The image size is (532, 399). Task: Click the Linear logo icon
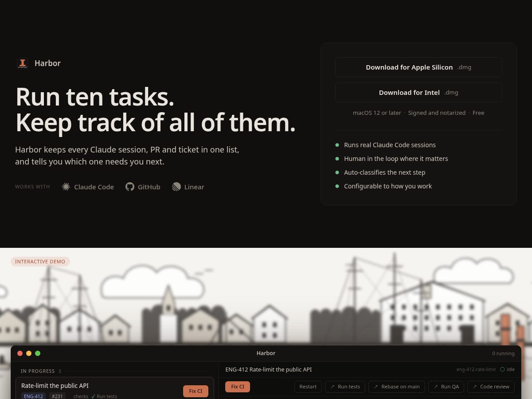pos(176,187)
